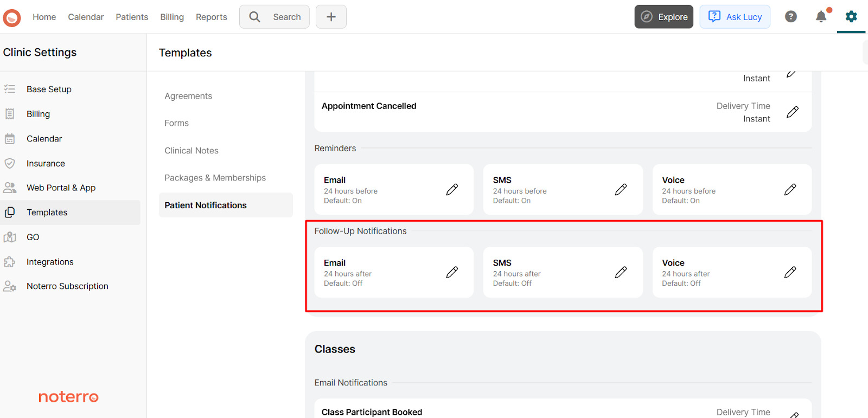The width and height of the screenshot is (868, 418).
Task: Click GO map icon in sidebar
Action: click(x=10, y=237)
